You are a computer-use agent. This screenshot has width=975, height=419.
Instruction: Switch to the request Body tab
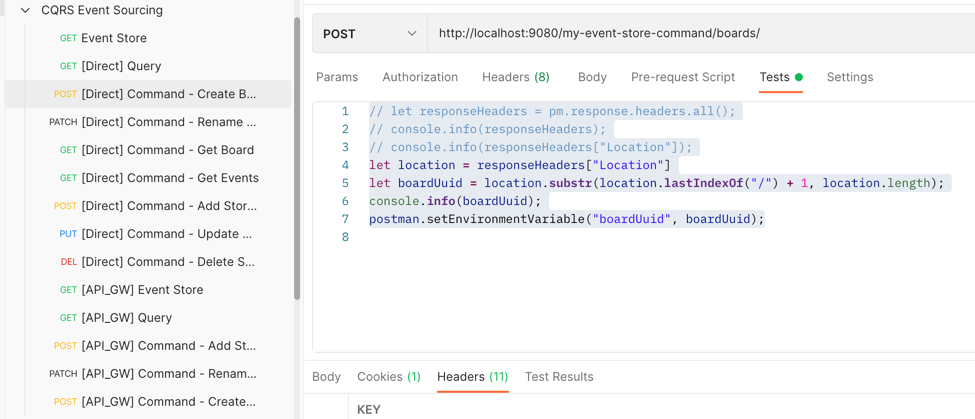[x=592, y=77]
